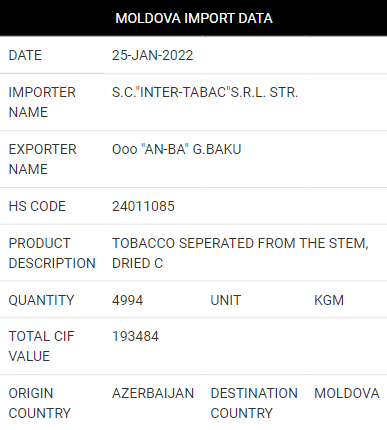Click the IMPORTER NAME label
Screen dimensions: 387x430
coord(42,102)
